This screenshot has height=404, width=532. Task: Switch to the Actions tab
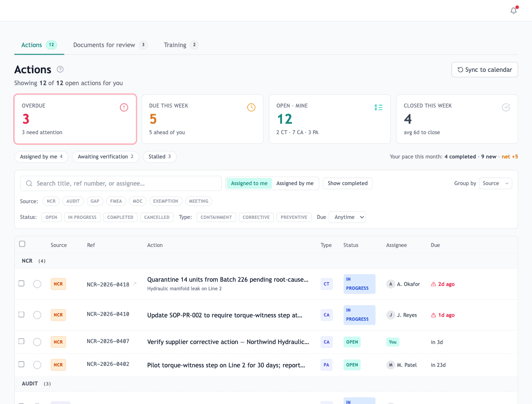click(x=39, y=45)
